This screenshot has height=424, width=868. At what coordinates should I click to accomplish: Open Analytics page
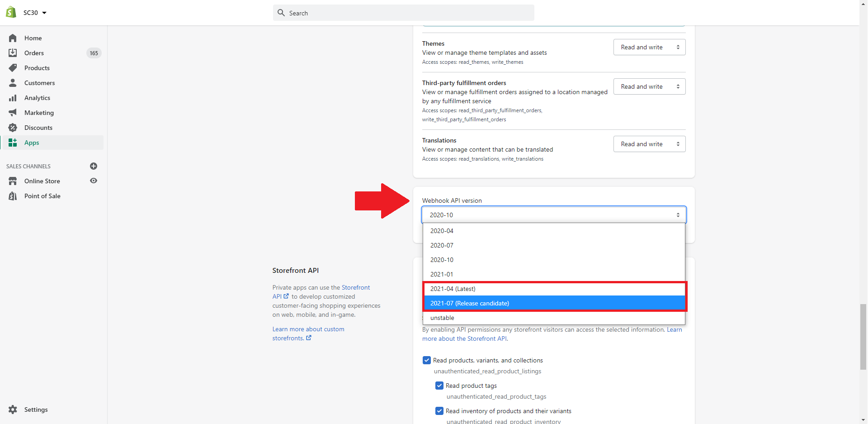pyautogui.click(x=37, y=98)
